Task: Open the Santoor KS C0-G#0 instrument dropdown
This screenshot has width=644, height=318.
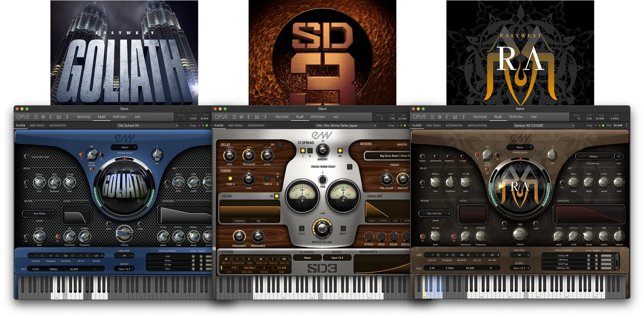Action: click(x=544, y=125)
